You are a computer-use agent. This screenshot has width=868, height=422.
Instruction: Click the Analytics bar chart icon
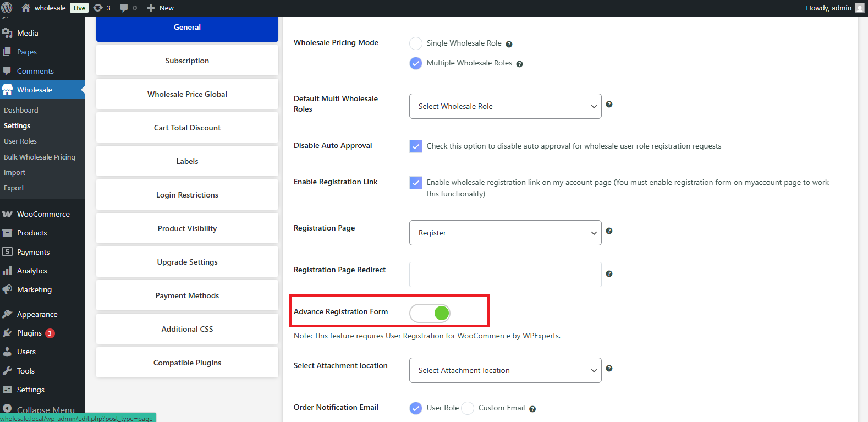click(7, 271)
